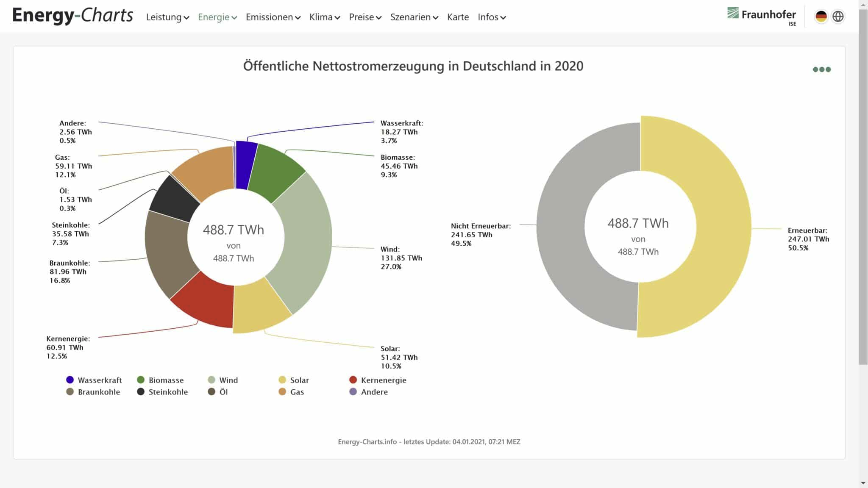Toggle Steinkohle legend marker
The height and width of the screenshot is (488, 868).
pyautogui.click(x=141, y=392)
